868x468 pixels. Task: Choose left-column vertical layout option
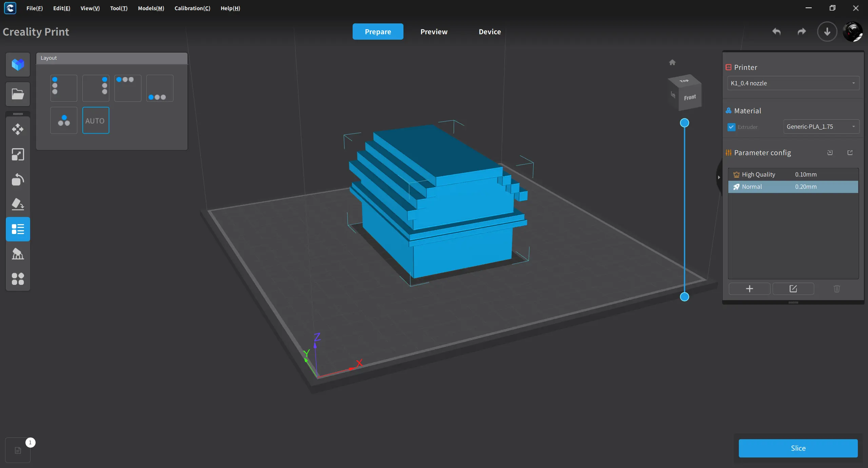pyautogui.click(x=64, y=88)
